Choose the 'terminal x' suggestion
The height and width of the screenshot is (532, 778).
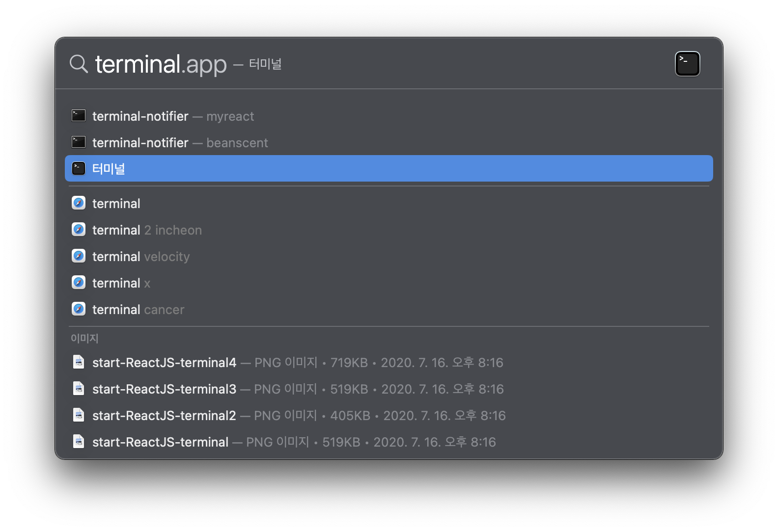[x=389, y=283]
